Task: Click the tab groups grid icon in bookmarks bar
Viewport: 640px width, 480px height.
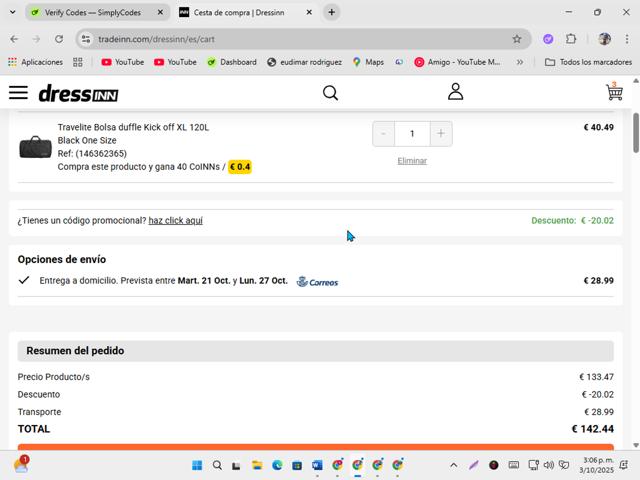Action: (x=78, y=62)
